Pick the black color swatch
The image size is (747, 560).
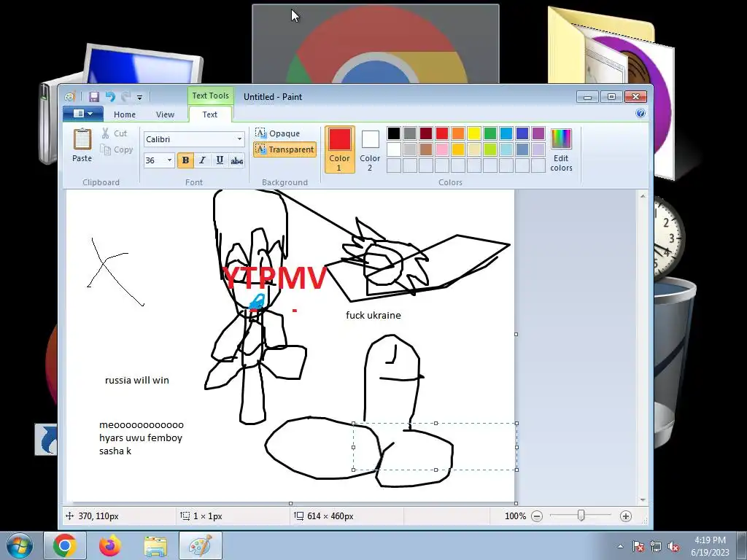click(x=393, y=133)
